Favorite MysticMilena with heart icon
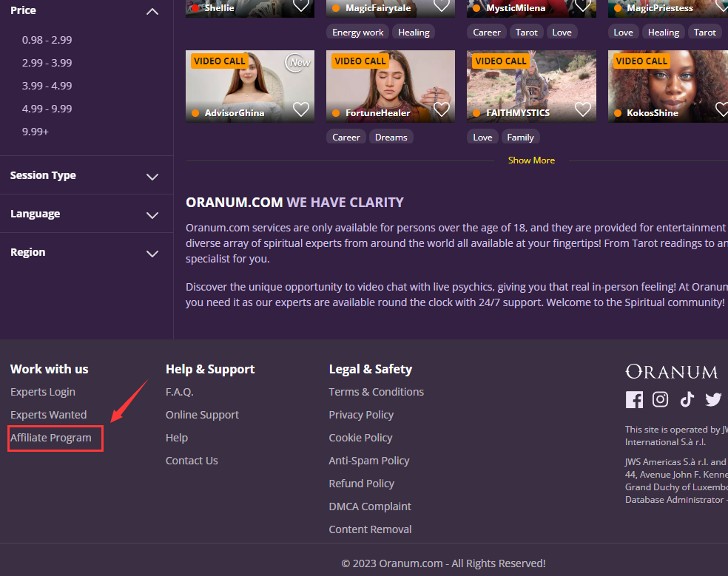 583,6
